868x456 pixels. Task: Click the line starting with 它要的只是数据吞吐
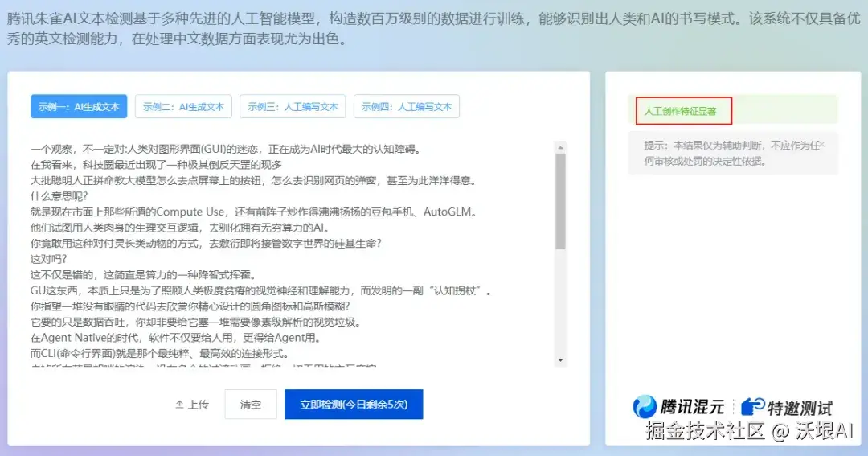point(196,322)
